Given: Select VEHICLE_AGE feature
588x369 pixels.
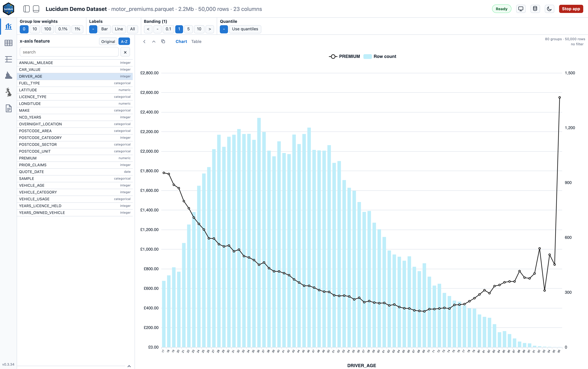Looking at the screenshot, I should [75, 186].
